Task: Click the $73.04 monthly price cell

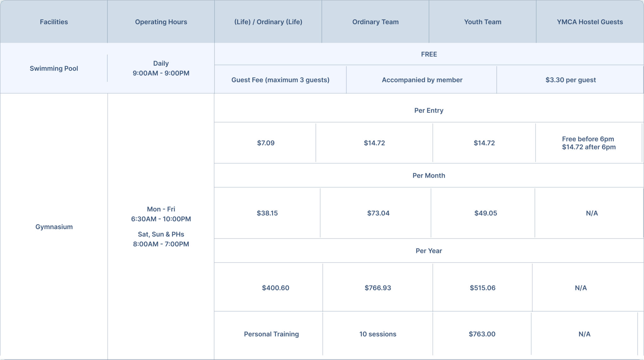Action: click(378, 213)
